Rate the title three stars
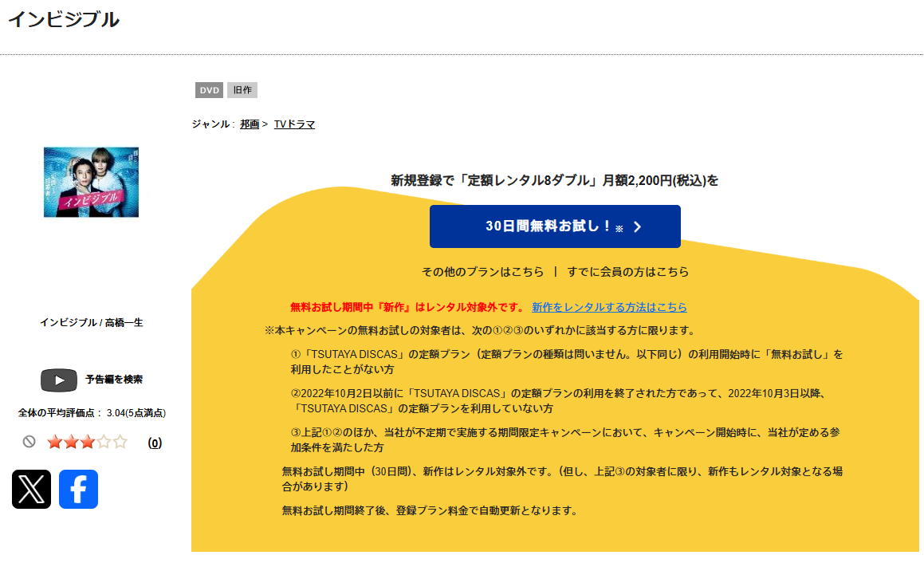Screen dimensions: 924x563 point(87,442)
